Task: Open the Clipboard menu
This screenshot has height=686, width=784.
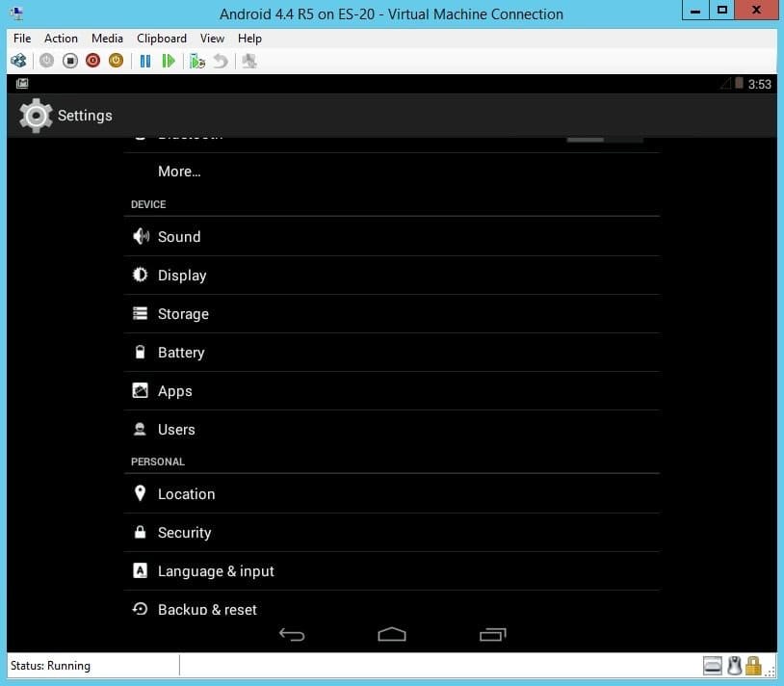Action: tap(162, 39)
